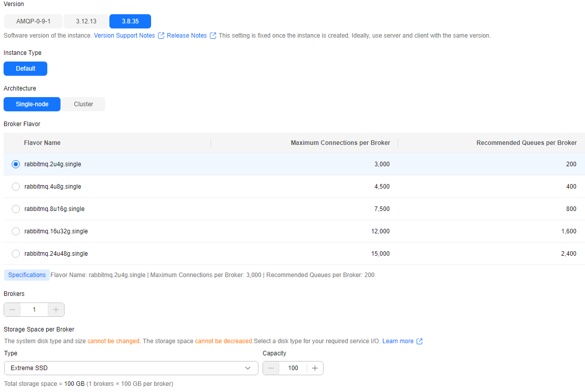Click the 2,400 recommended queues cell
The height and width of the screenshot is (392, 585).
click(x=569, y=254)
